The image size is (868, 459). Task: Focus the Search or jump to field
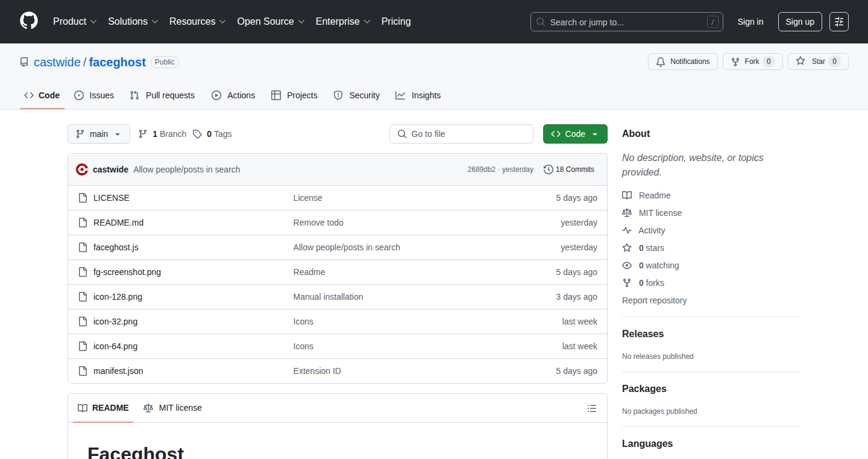tap(627, 22)
